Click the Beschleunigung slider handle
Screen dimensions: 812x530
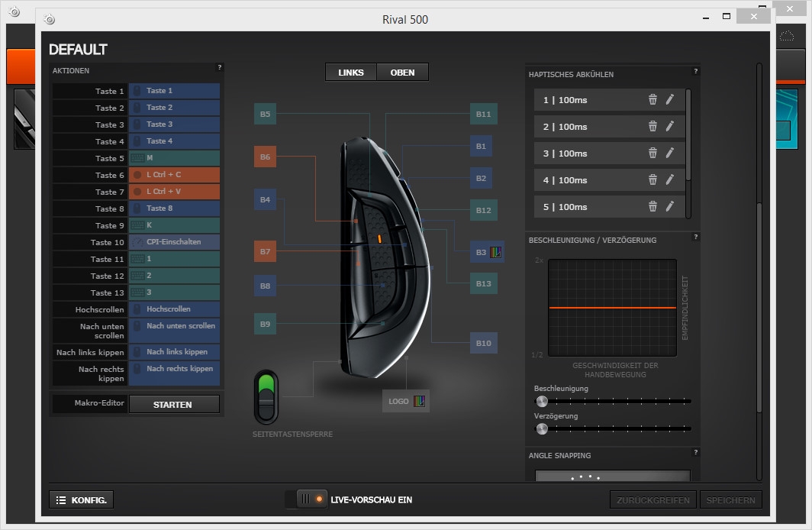[x=542, y=401]
